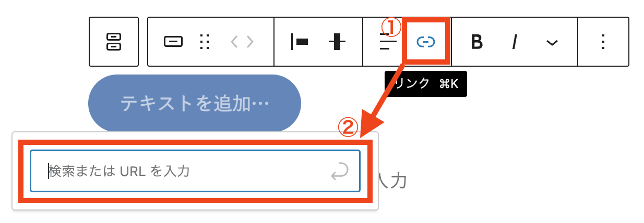The image size is (644, 223).
Task: Click the blue テキストを追加… button
Action: click(195, 103)
